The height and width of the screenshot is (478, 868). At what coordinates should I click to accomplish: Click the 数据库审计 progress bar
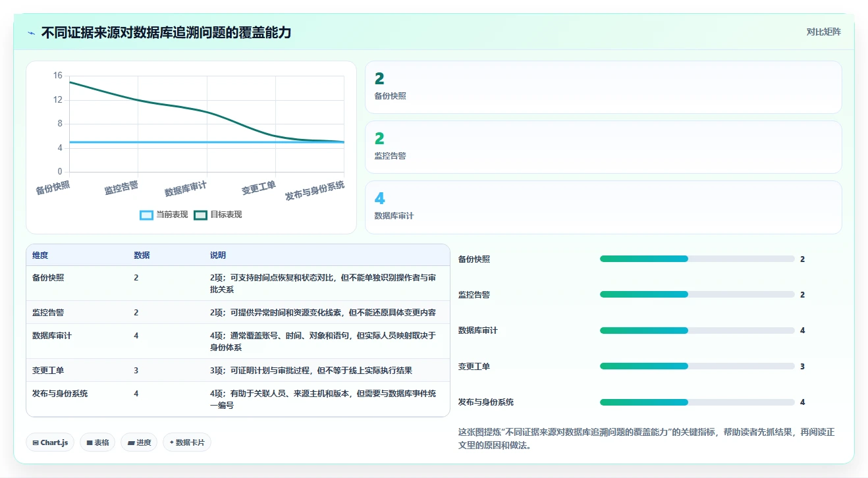pos(697,331)
